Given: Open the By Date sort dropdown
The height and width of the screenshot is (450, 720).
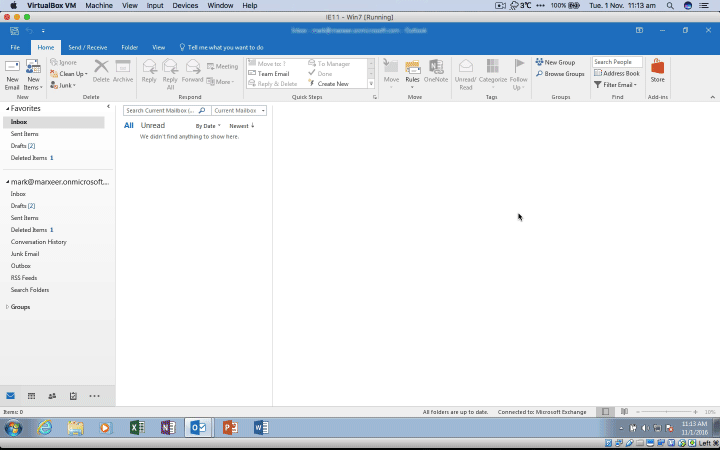Looking at the screenshot, I should (x=208, y=126).
